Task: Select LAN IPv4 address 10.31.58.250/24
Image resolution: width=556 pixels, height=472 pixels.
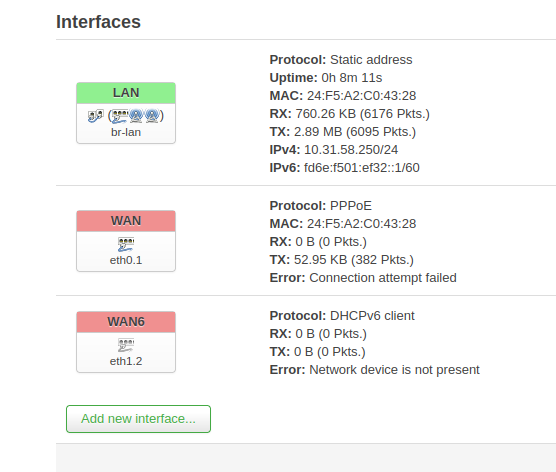Action: [x=351, y=150]
